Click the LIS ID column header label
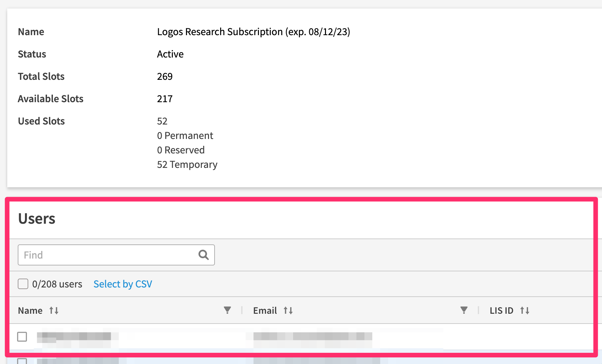Image resolution: width=602 pixels, height=364 pixels. 501,310
